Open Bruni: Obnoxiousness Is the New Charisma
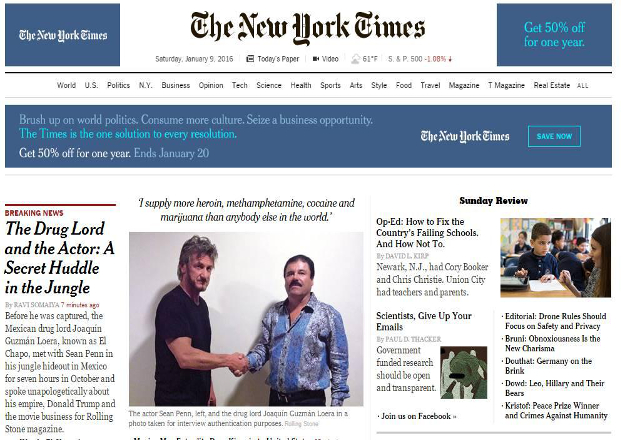This screenshot has width=640, height=440. [552, 343]
